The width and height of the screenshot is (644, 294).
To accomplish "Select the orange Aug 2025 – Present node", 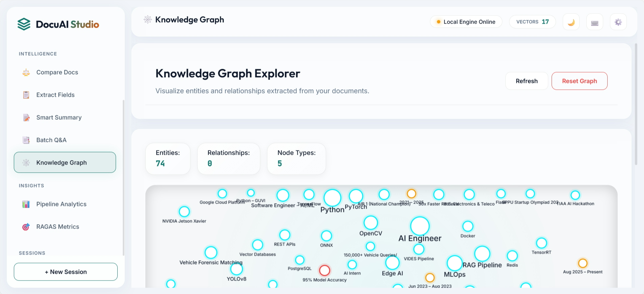I will click(583, 263).
